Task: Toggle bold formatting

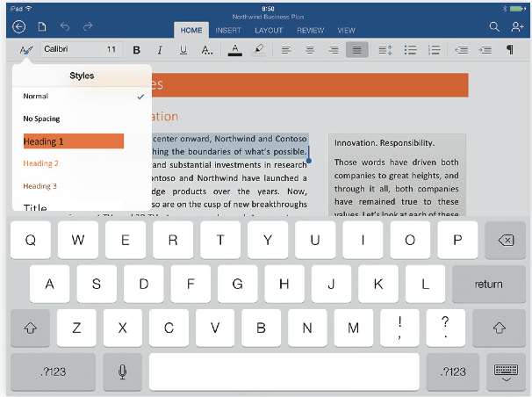Action: 136,50
